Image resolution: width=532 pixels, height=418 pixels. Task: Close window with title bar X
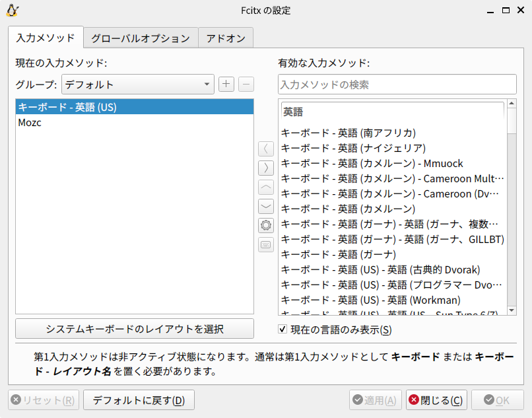tap(521, 10)
